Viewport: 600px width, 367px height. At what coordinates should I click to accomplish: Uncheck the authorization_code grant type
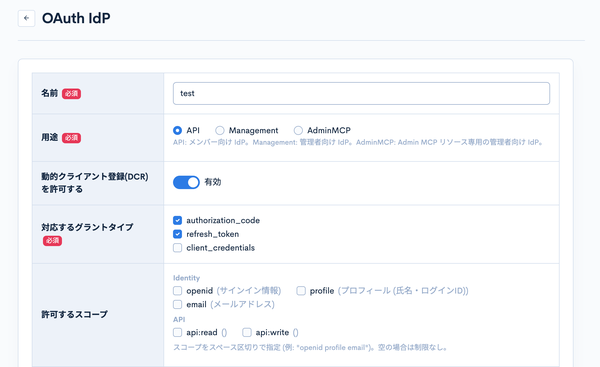click(x=177, y=220)
